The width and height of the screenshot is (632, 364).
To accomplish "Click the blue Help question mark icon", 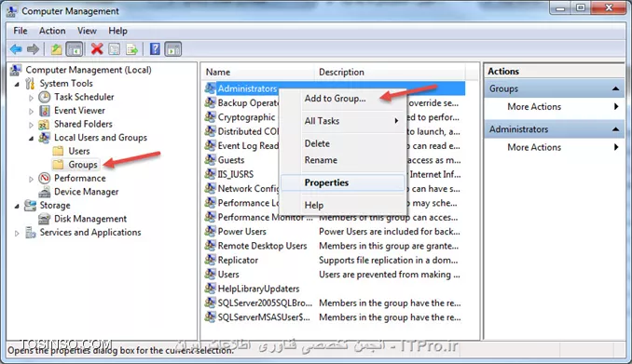I will (x=155, y=49).
